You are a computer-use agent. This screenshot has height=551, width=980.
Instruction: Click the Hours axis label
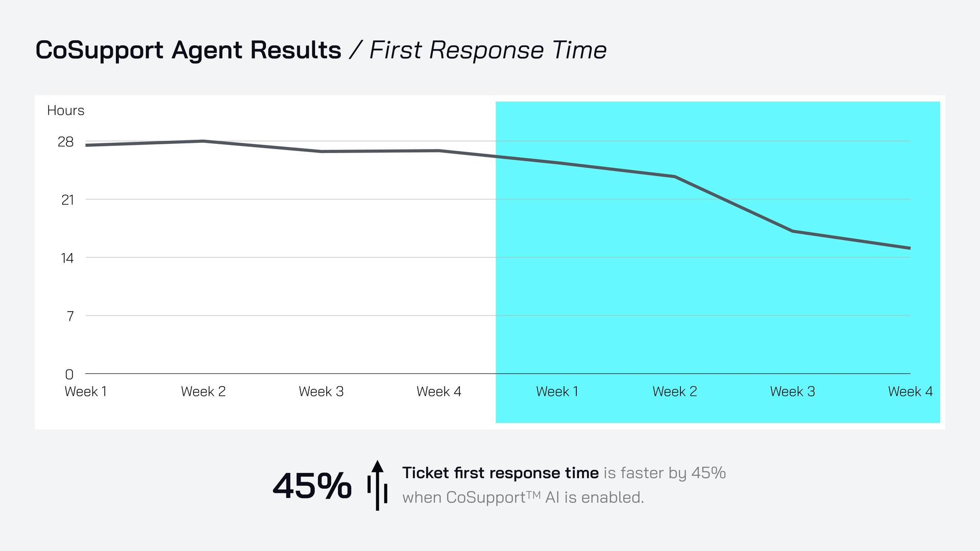click(x=65, y=111)
